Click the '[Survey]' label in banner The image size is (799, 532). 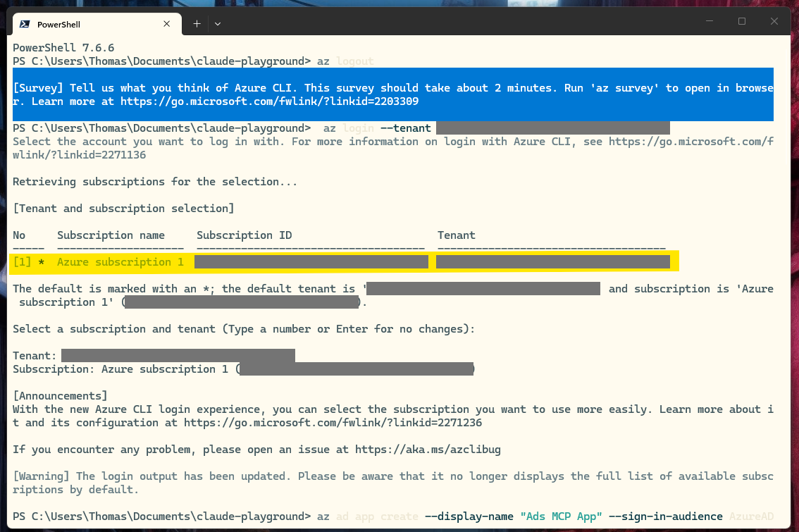[38, 88]
